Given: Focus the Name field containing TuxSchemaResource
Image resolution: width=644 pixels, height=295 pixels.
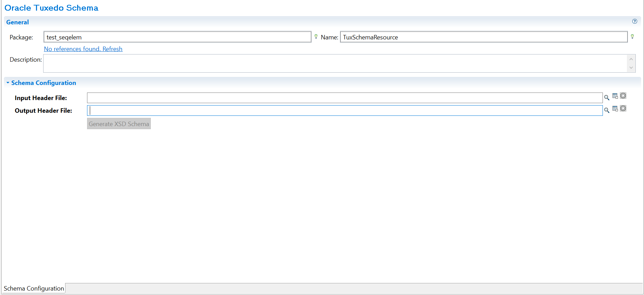Looking at the screenshot, I should 484,37.
